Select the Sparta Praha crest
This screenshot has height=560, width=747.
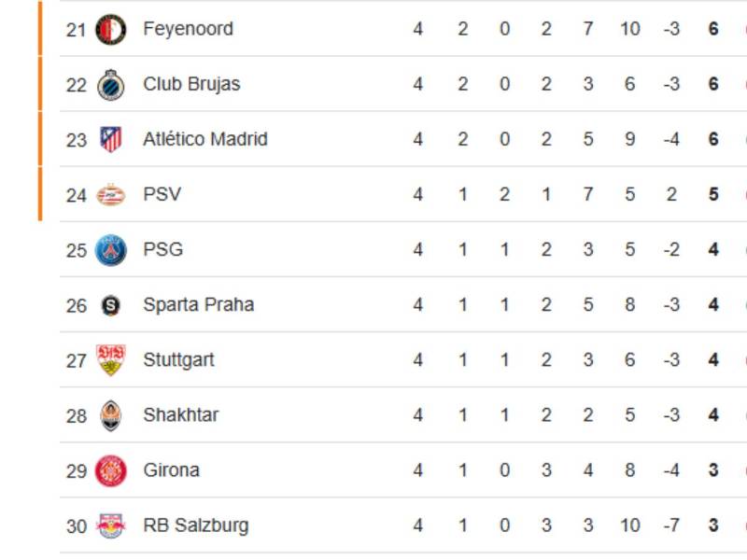pyautogui.click(x=109, y=303)
